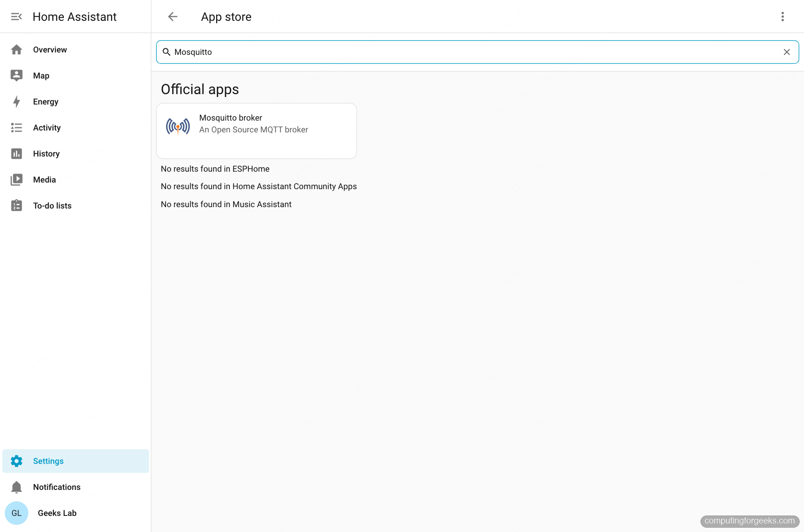Click the Energy lightning bolt icon

[x=17, y=102]
